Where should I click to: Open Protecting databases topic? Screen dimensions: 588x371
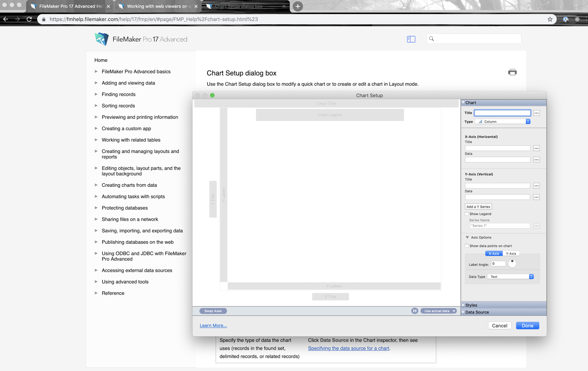coord(125,208)
